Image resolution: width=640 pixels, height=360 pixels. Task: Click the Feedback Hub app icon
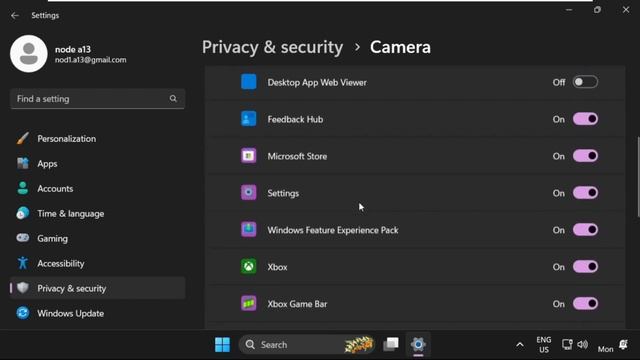pyautogui.click(x=249, y=119)
